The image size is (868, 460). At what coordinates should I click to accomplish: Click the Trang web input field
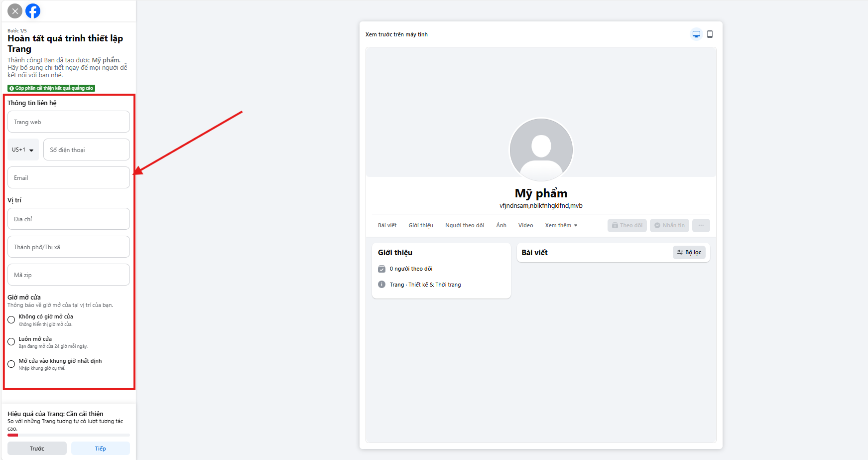[68, 122]
